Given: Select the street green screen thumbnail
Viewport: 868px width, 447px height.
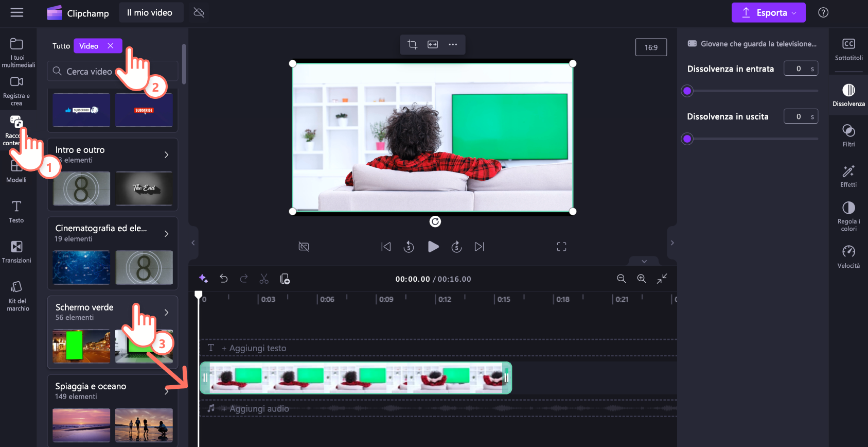Looking at the screenshot, I should pyautogui.click(x=81, y=346).
